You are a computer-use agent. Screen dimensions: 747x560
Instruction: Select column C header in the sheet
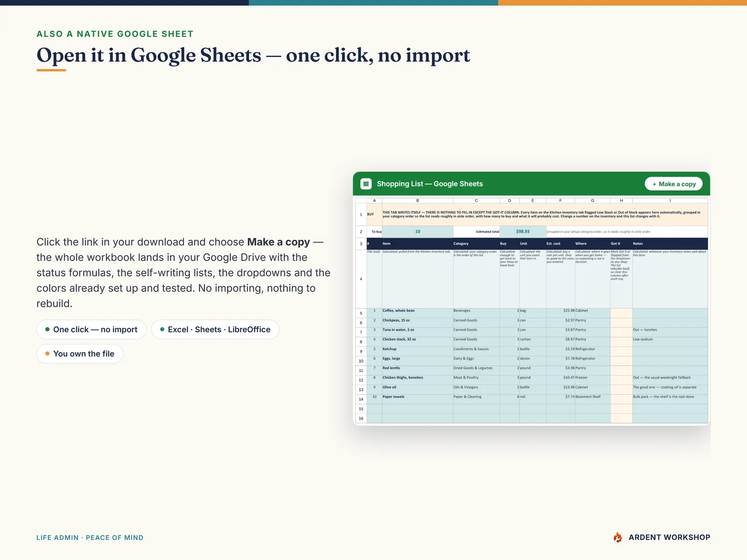(x=476, y=201)
